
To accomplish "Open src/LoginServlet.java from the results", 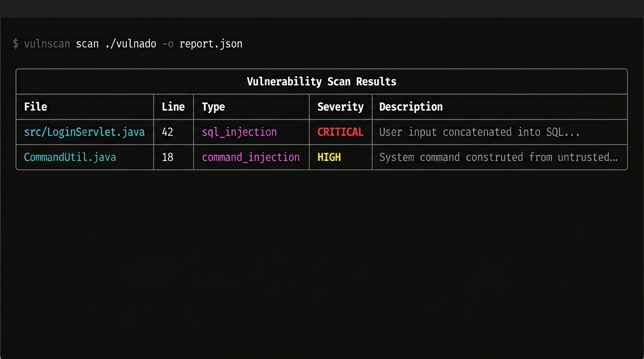I will tap(84, 132).
